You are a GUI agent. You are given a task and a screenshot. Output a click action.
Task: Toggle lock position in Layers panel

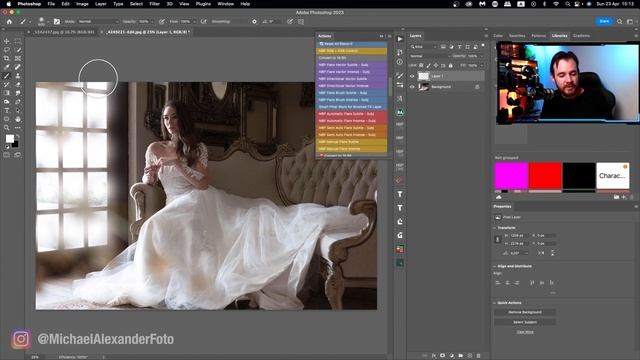pos(436,65)
